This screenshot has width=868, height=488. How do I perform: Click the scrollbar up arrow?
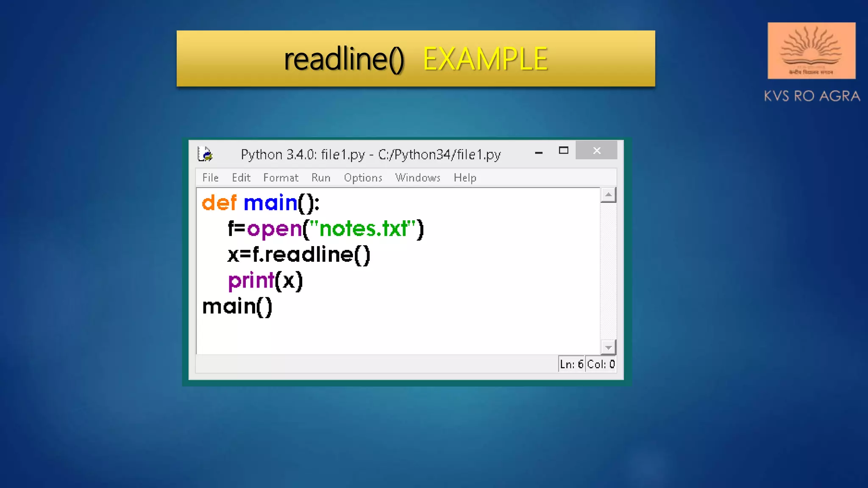pos(608,195)
